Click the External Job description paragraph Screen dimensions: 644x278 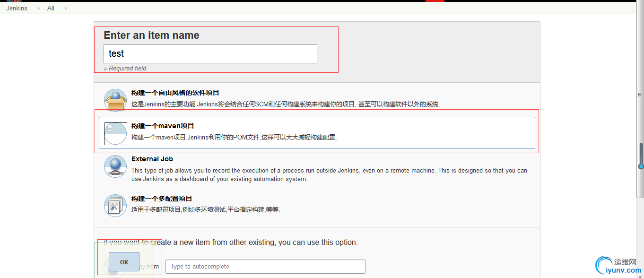click(329, 175)
